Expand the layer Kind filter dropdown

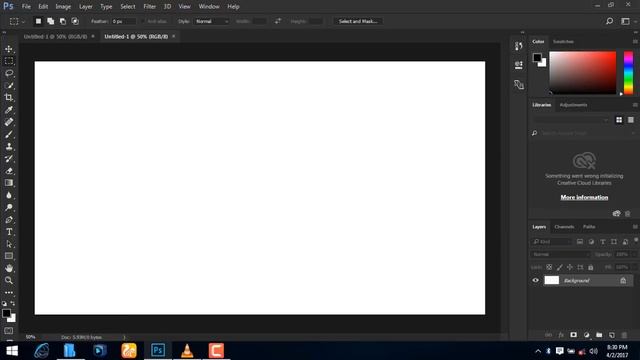tap(551, 242)
